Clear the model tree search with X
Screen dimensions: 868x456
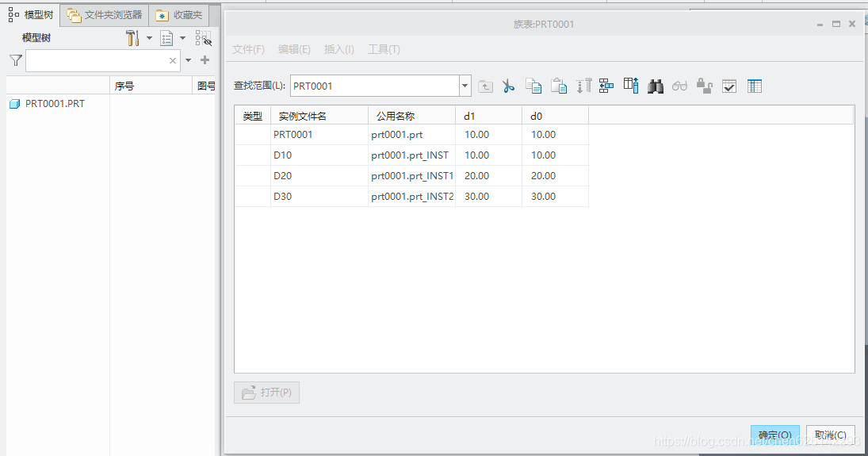coord(173,60)
